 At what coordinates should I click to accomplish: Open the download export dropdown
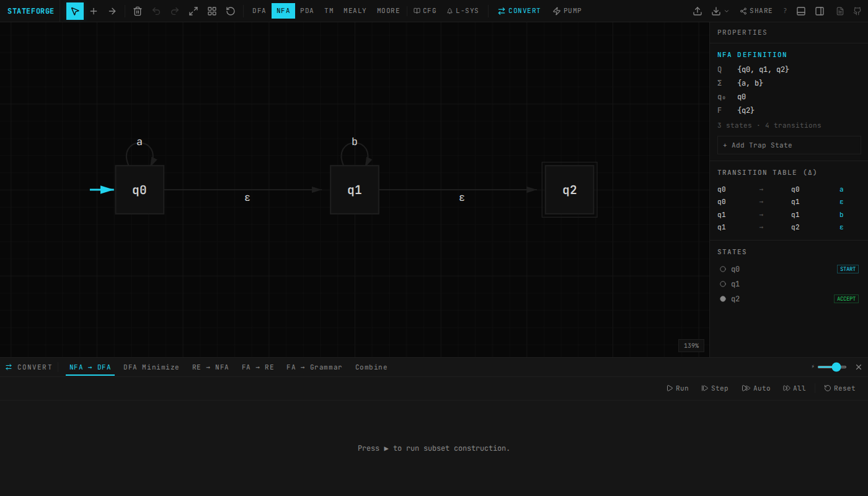(720, 11)
